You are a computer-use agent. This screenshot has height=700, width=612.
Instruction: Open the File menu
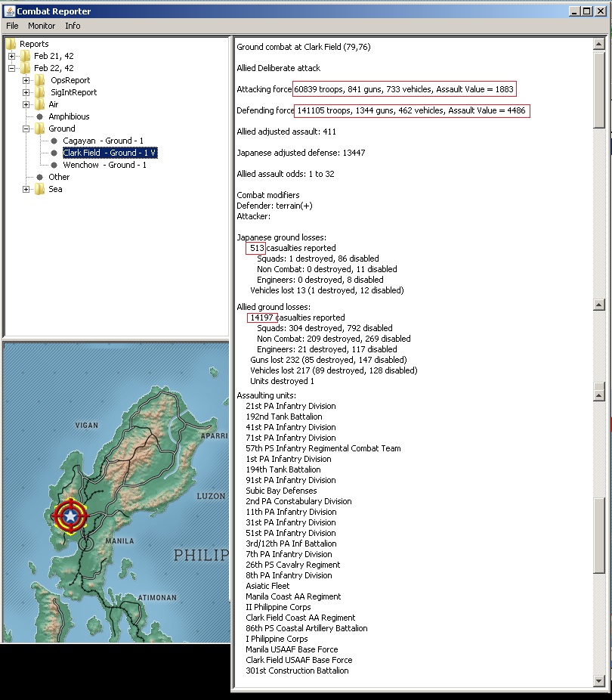12,26
